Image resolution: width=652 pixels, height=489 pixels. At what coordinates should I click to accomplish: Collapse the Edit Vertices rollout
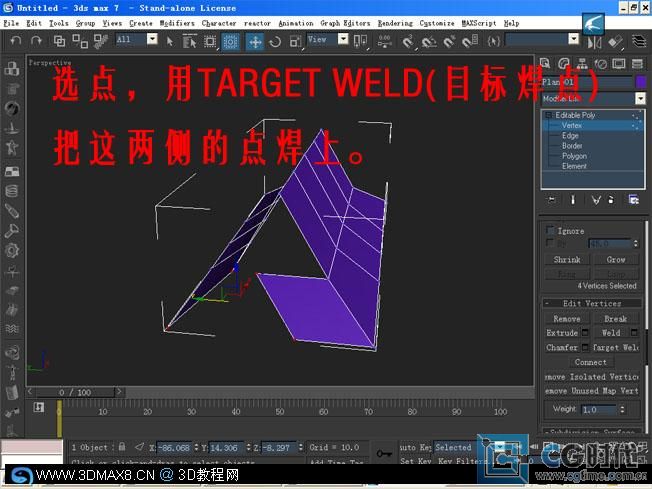[592, 303]
